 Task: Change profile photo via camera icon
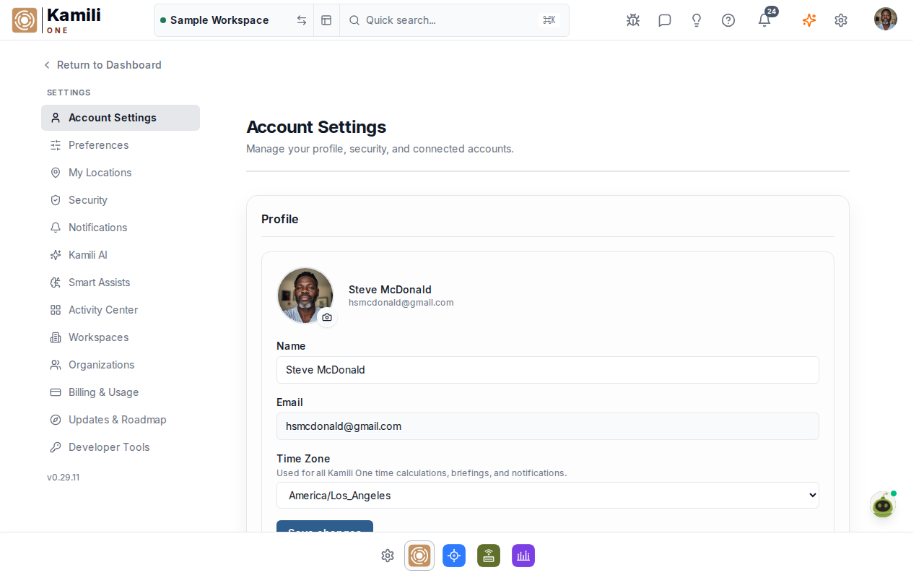pyautogui.click(x=327, y=317)
